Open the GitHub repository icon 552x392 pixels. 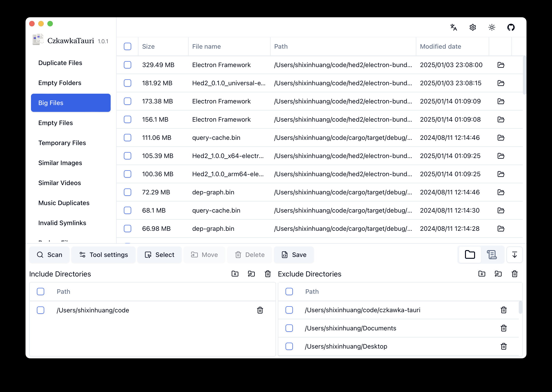511,27
